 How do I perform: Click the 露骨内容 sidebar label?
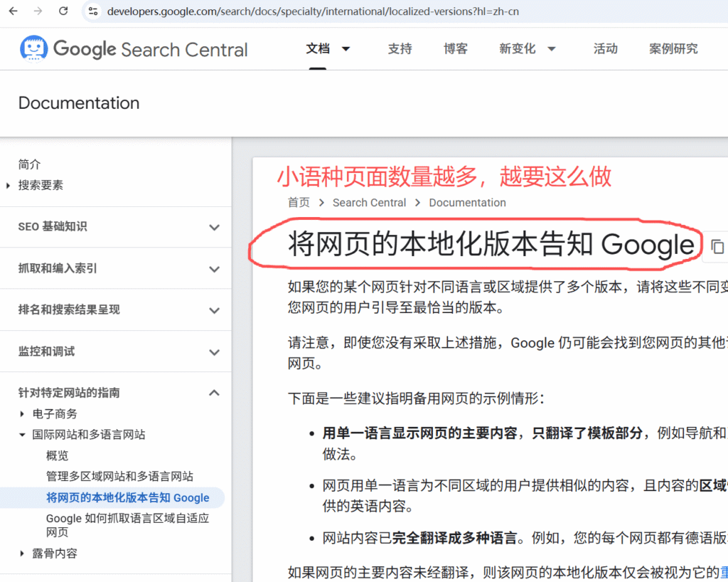[x=55, y=554]
